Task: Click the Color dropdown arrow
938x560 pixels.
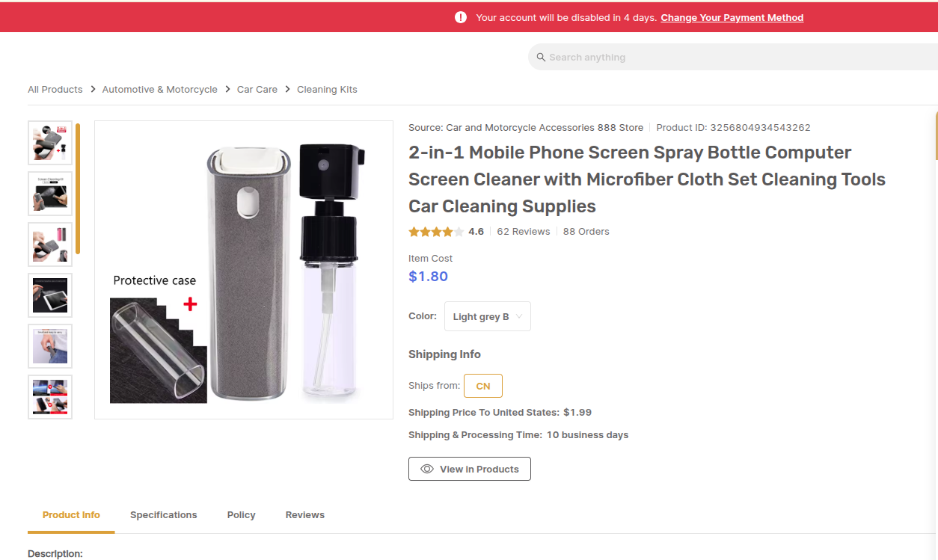Action: (519, 316)
